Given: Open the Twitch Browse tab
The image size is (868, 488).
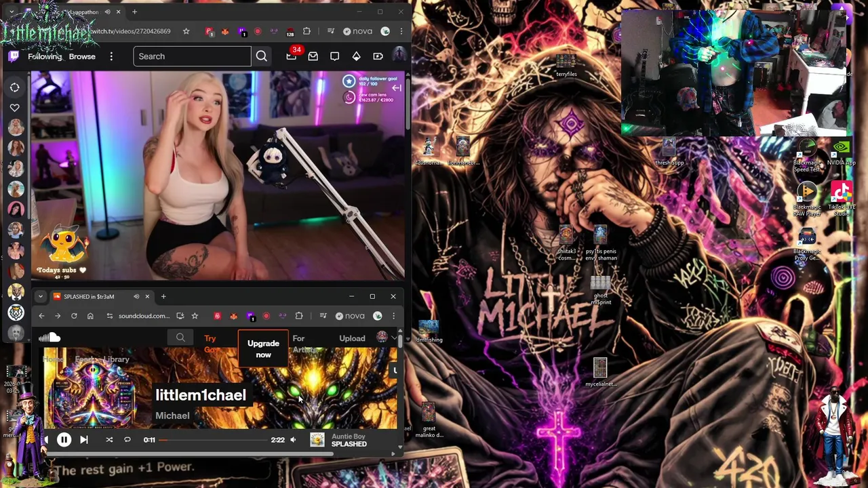Looking at the screenshot, I should 82,56.
